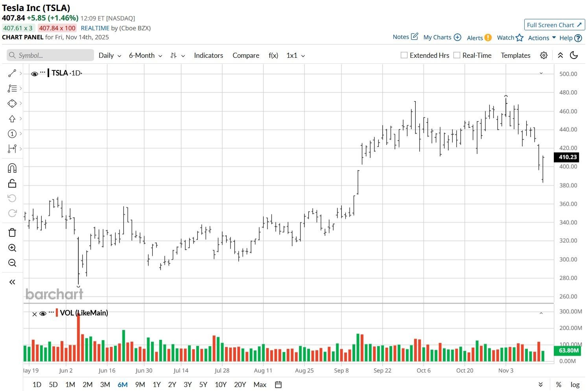Expand trend line tool options arrow
The width and height of the screenshot is (588, 391).
(20, 74)
